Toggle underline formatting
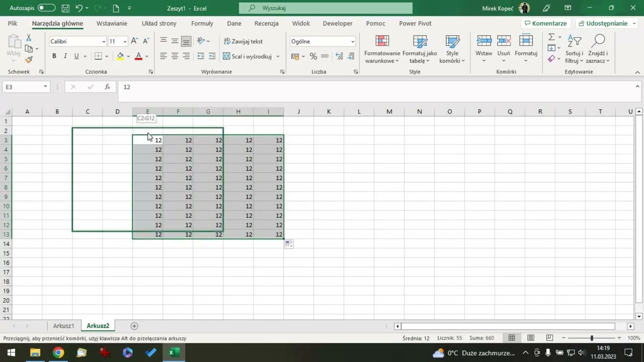644x362 pixels. click(76, 56)
